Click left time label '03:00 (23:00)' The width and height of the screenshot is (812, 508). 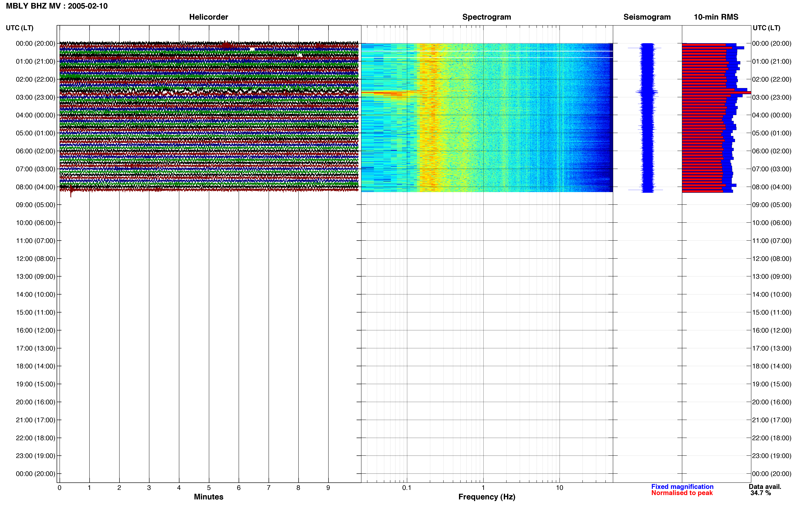coord(36,97)
